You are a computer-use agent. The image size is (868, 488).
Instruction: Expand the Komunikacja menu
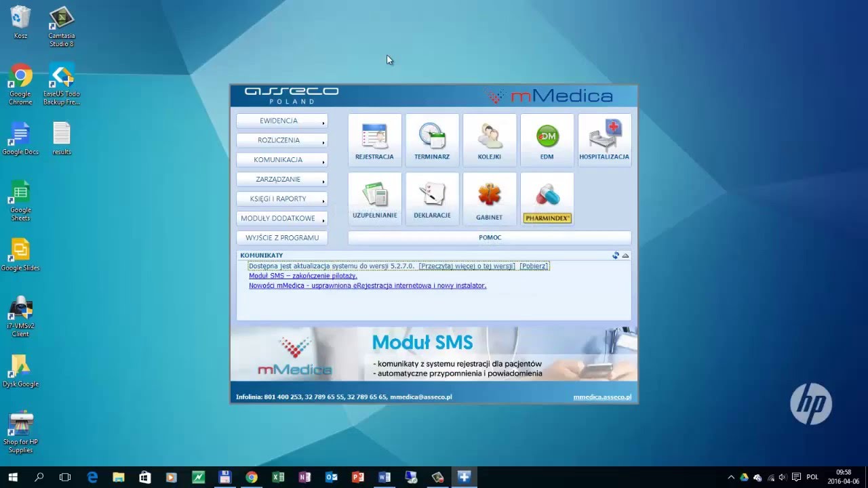coord(282,160)
